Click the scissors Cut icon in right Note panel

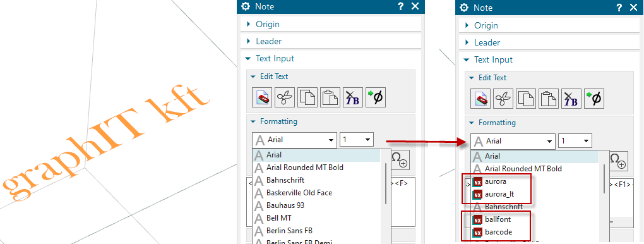tap(503, 99)
